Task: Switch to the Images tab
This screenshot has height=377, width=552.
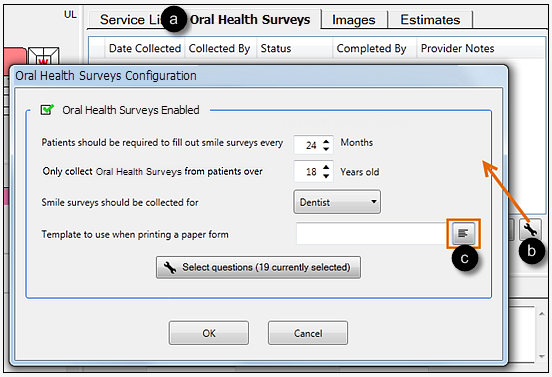Action: 354,20
